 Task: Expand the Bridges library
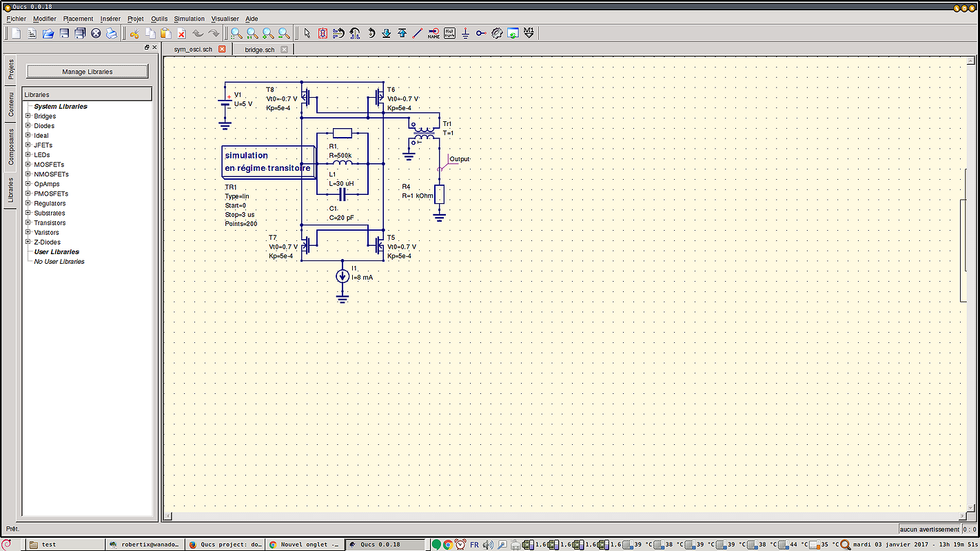28,116
